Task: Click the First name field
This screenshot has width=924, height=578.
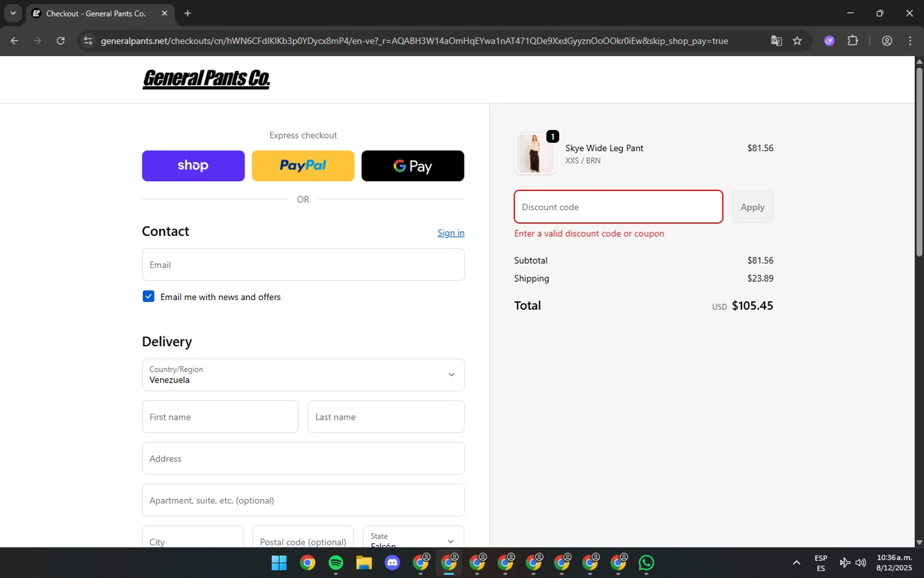Action: pyautogui.click(x=220, y=417)
